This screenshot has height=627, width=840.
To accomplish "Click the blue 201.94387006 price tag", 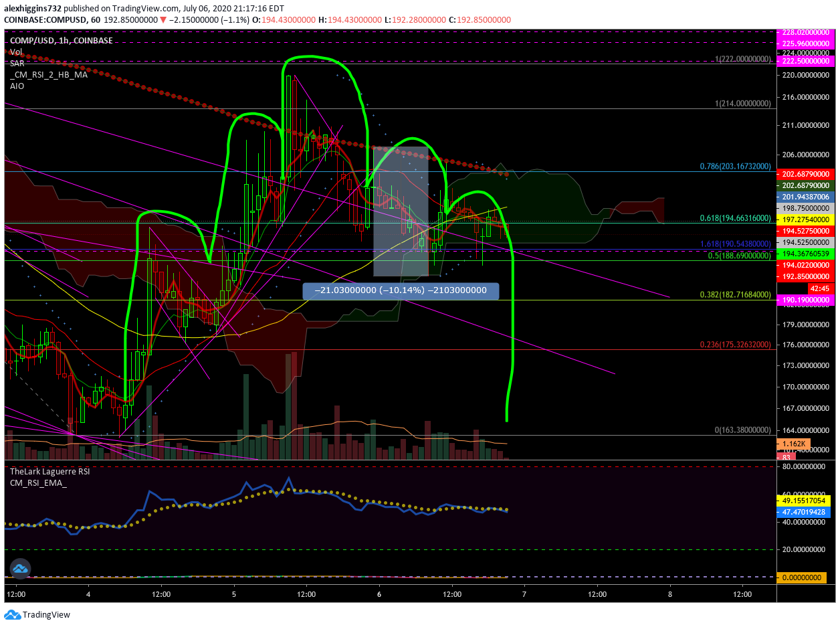I will (805, 197).
